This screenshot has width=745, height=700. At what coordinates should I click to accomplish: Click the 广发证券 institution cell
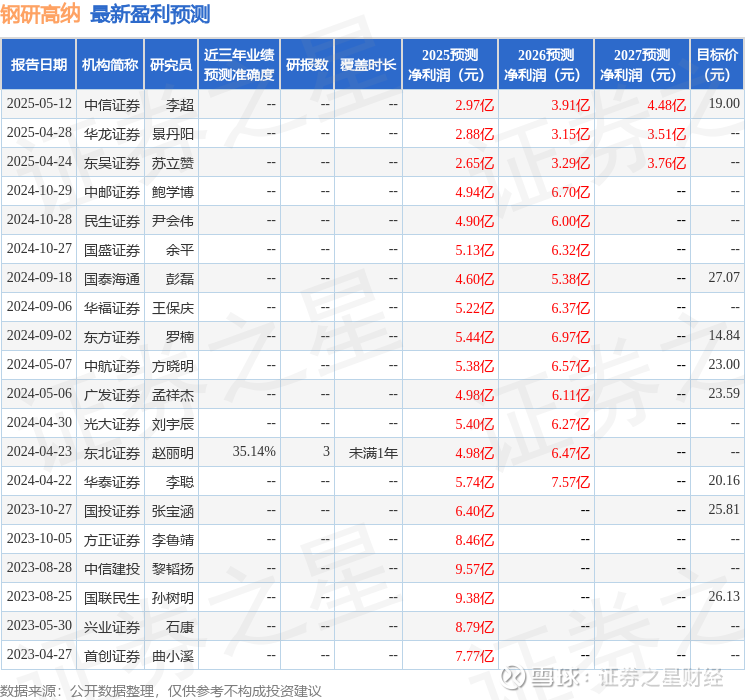point(112,395)
